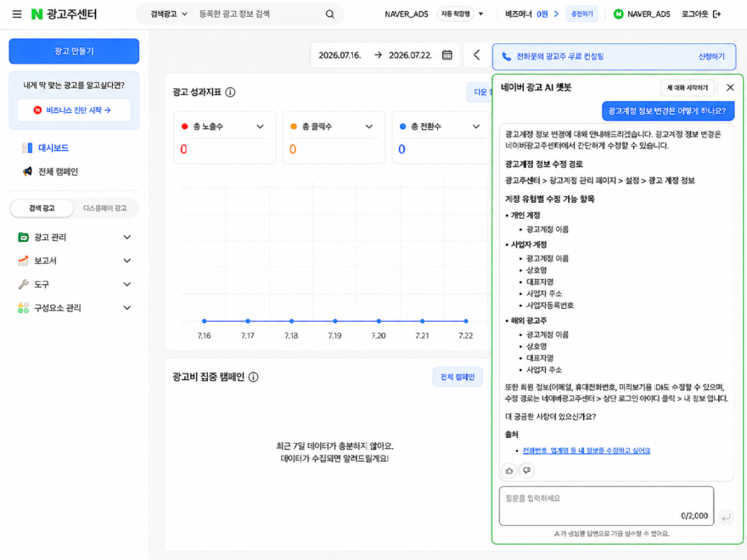Open the 총 클릭수 metric dropdown
The image size is (747, 560).
click(368, 126)
